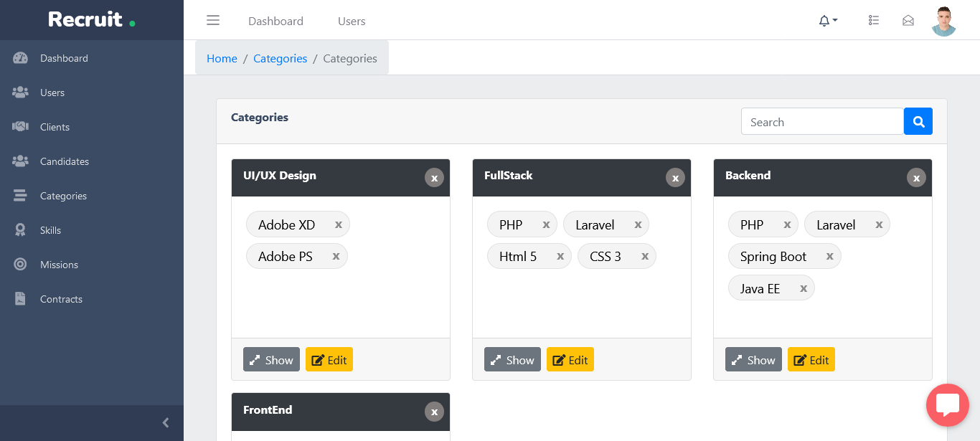The width and height of the screenshot is (980, 441).
Task: Show the FullStack category
Action: [512, 359]
